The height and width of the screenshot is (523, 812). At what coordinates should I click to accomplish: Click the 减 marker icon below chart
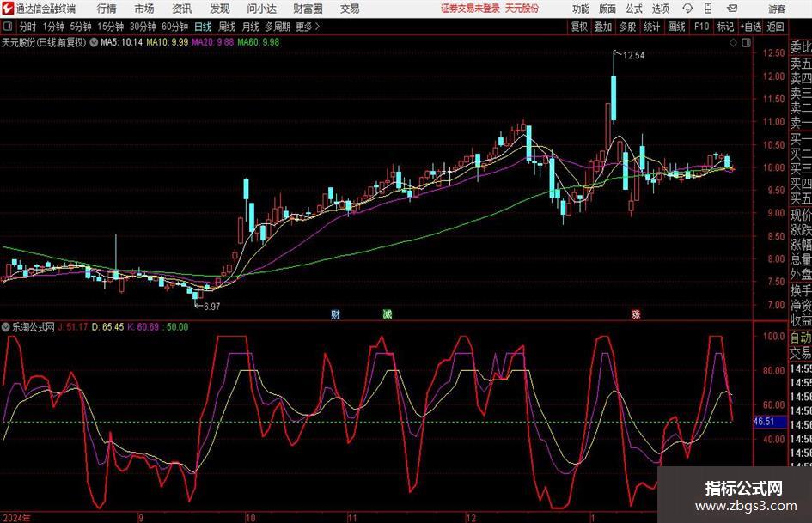point(388,313)
